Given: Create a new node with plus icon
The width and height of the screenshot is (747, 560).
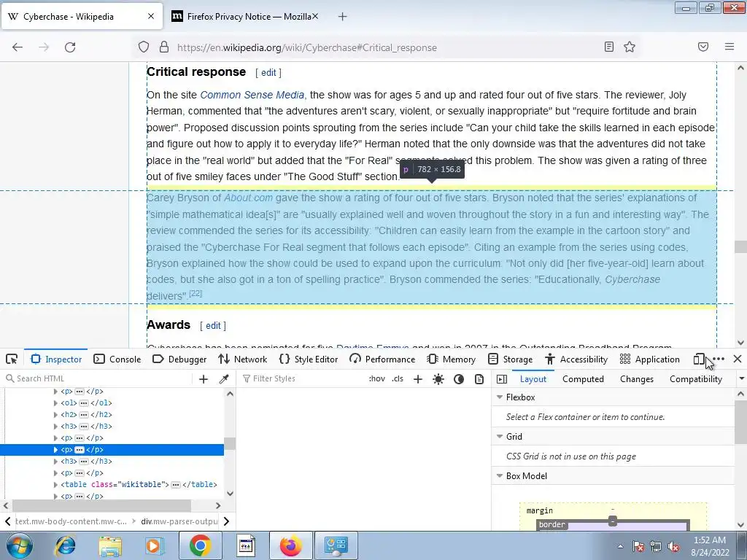Looking at the screenshot, I should (204, 379).
